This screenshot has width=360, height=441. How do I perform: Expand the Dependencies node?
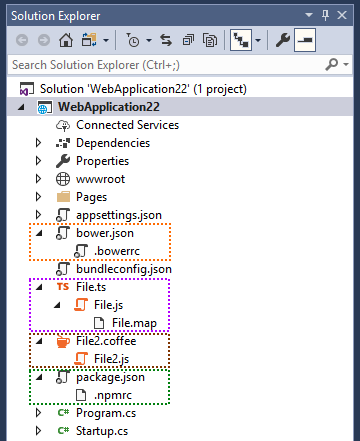pyautogui.click(x=38, y=143)
